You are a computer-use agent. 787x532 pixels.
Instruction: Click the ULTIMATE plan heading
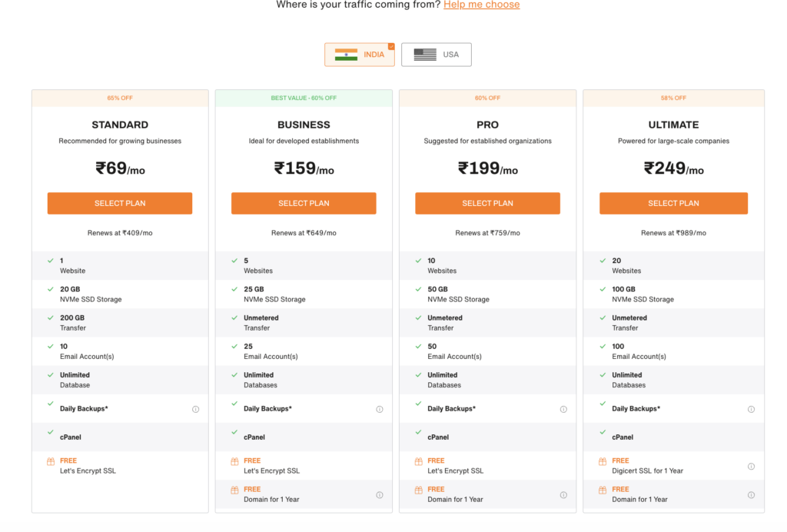[x=673, y=125]
